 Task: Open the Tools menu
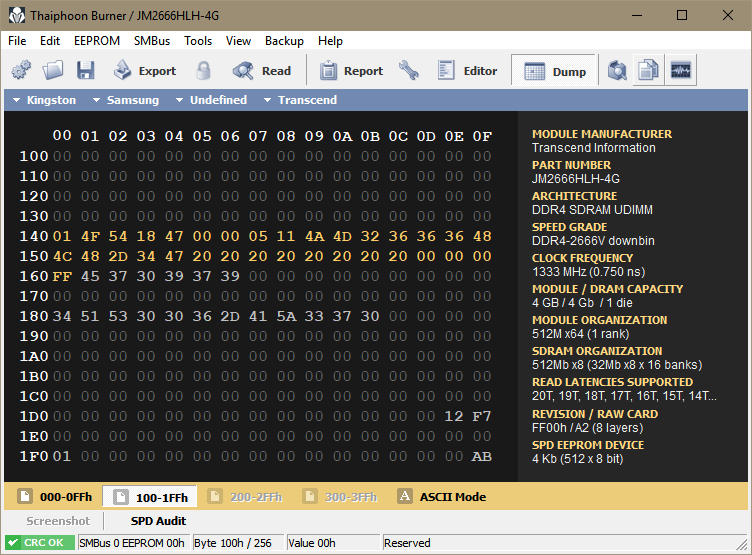tap(198, 41)
